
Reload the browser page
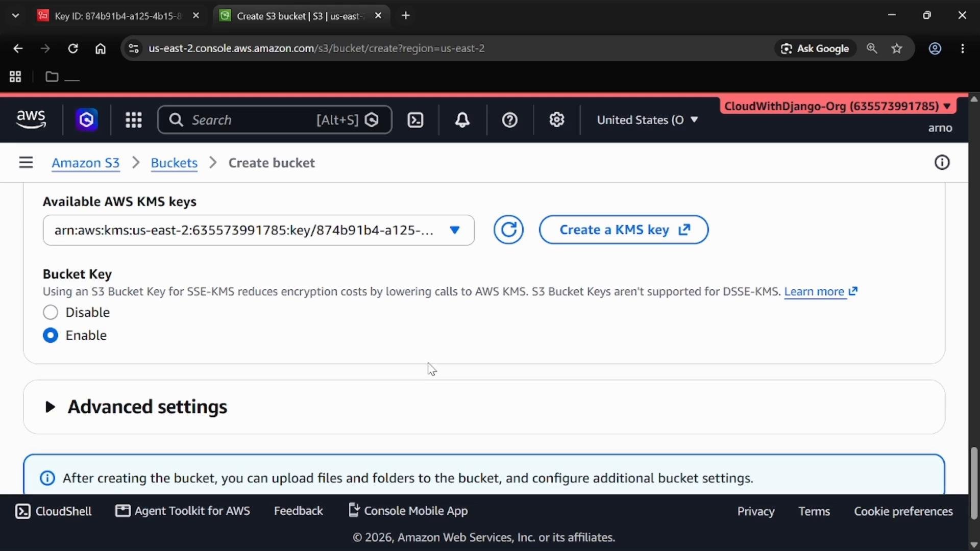click(73, 48)
